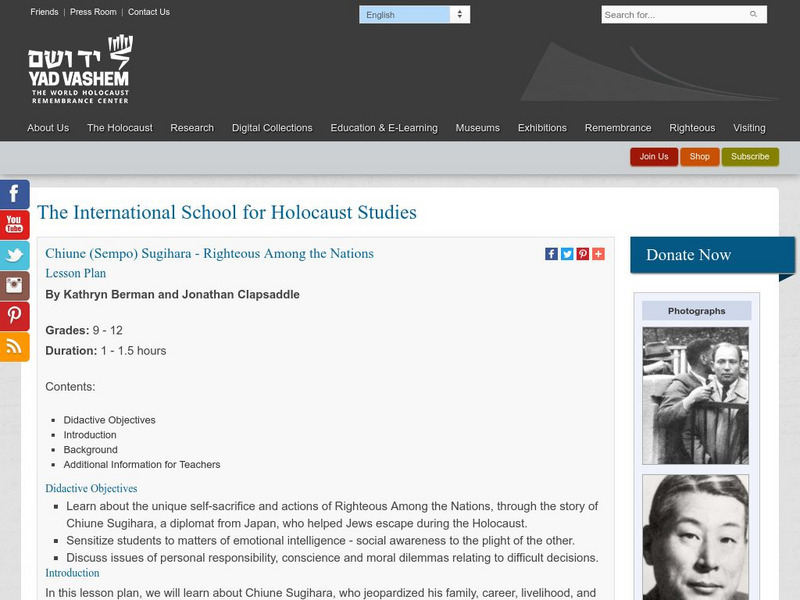Open the Visiting menu
This screenshot has width=800, height=600.
coord(749,128)
